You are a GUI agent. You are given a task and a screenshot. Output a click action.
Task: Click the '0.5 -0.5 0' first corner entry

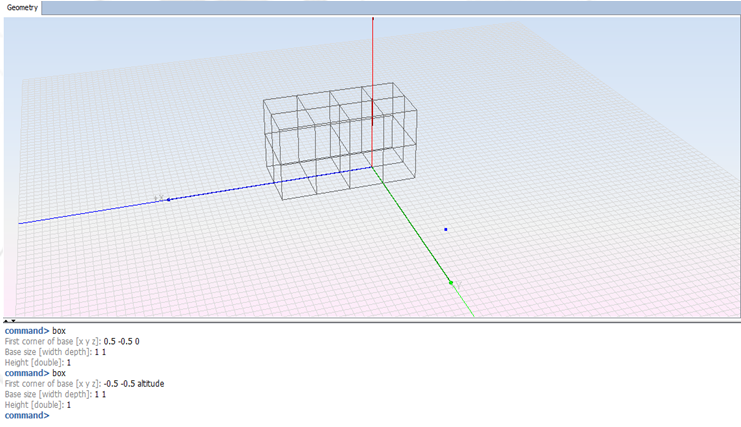coord(122,341)
